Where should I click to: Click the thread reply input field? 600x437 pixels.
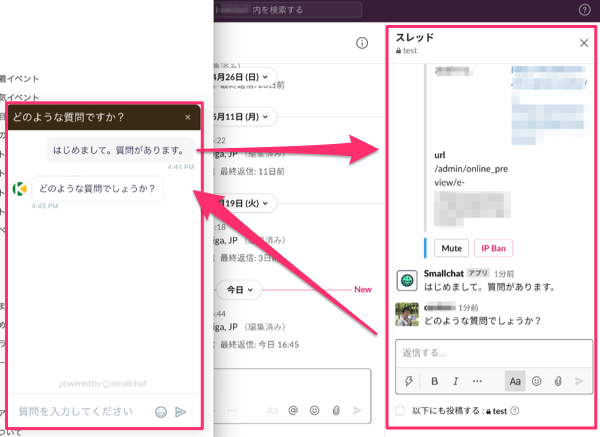494,353
